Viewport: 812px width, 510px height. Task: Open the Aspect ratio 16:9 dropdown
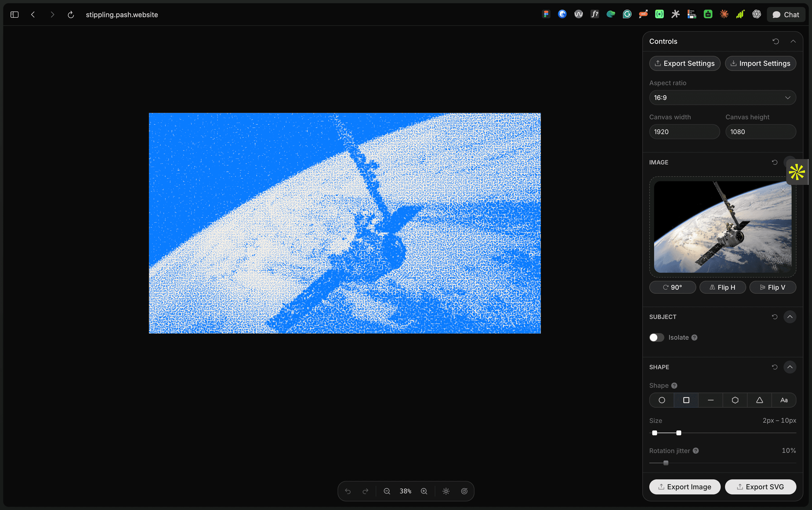722,98
